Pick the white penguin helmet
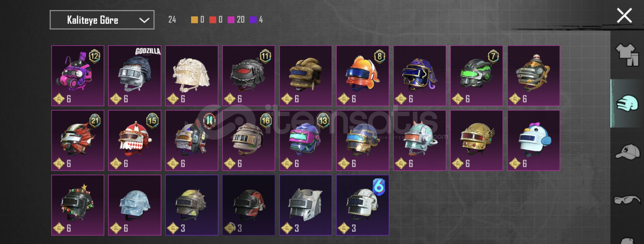The image size is (644, 244). tap(534, 140)
